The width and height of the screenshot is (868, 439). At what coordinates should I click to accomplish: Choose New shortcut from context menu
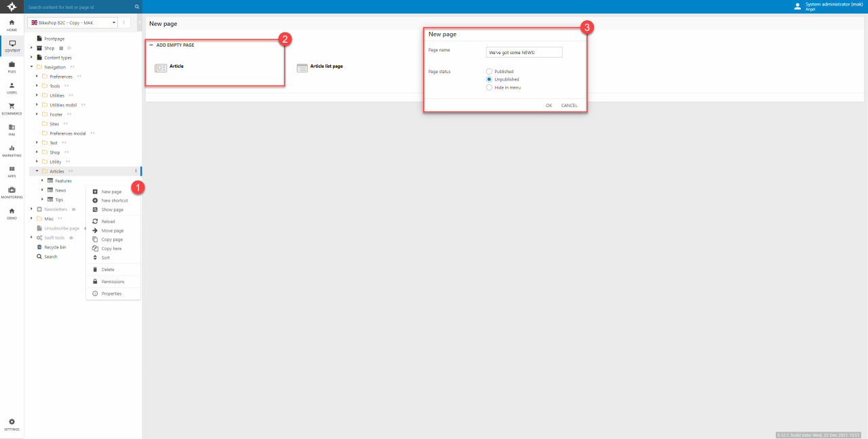[114, 201]
